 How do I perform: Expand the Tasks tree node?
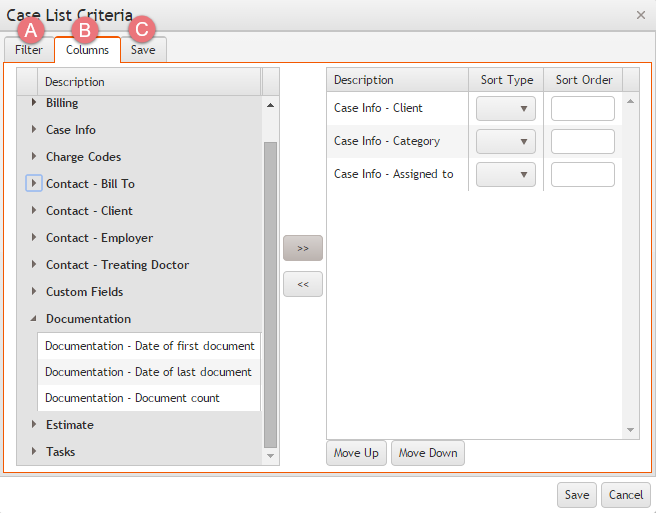coord(34,452)
